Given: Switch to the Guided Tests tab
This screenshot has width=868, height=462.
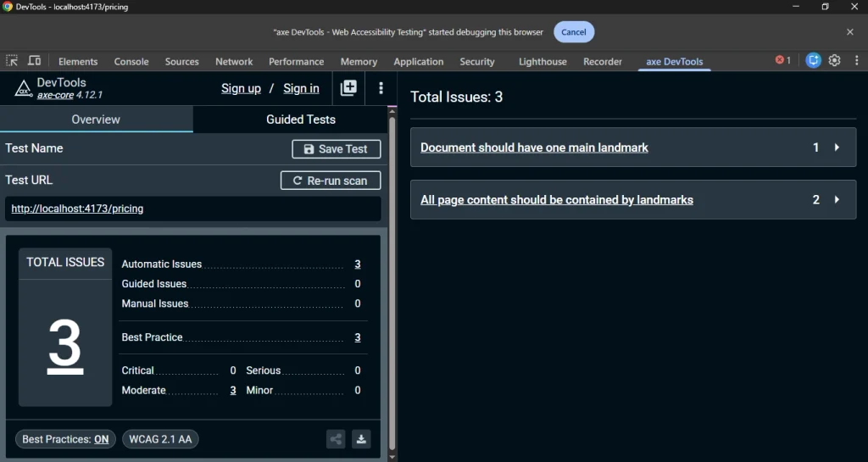Looking at the screenshot, I should click(x=301, y=119).
